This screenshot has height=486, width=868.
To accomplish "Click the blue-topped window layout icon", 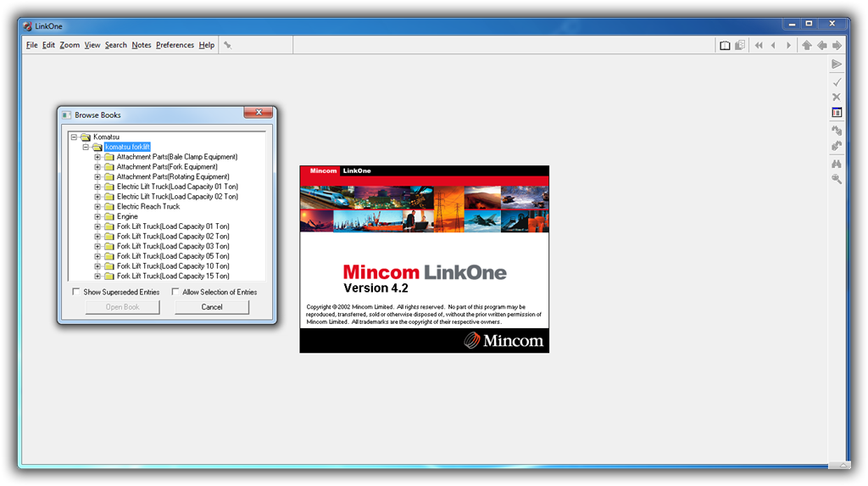I will [837, 113].
